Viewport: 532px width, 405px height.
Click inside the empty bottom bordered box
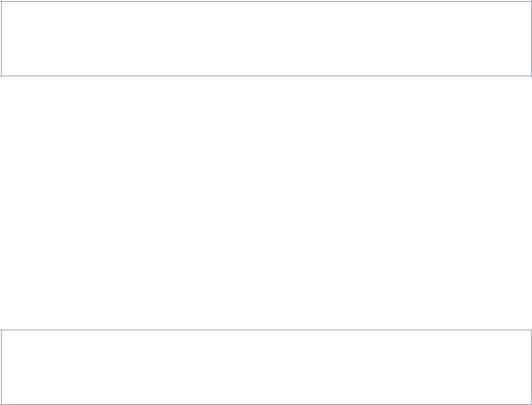[x=266, y=367]
